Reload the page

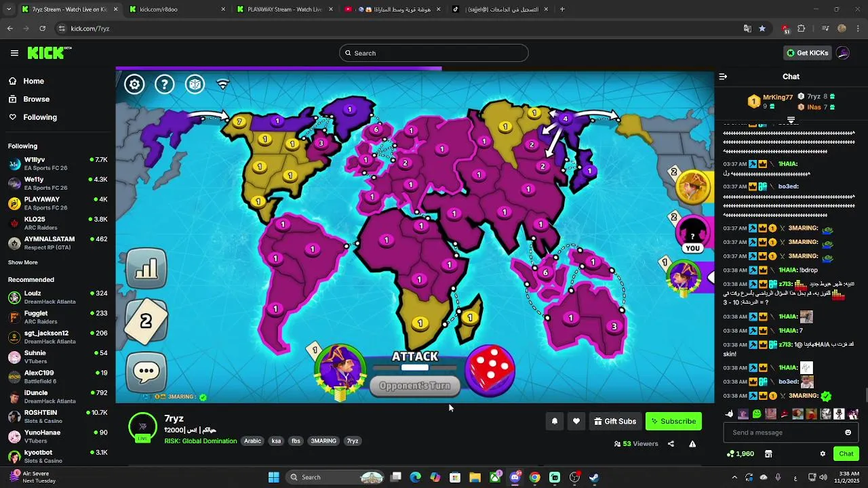(x=43, y=28)
